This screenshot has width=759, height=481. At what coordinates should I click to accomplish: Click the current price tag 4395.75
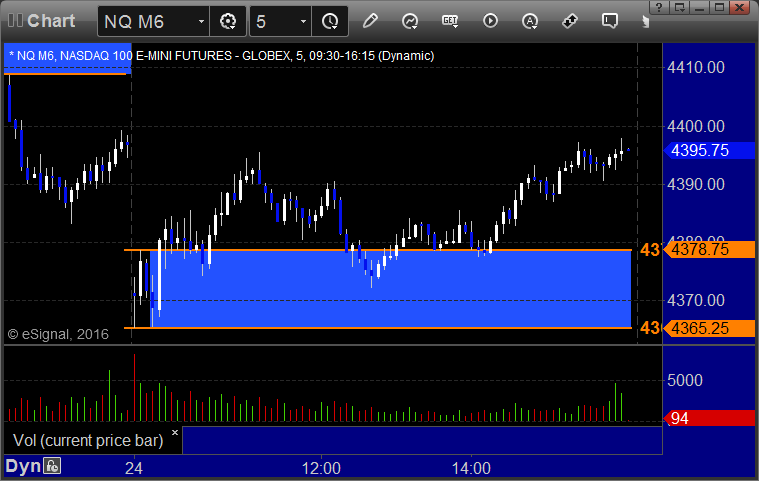tap(709, 150)
